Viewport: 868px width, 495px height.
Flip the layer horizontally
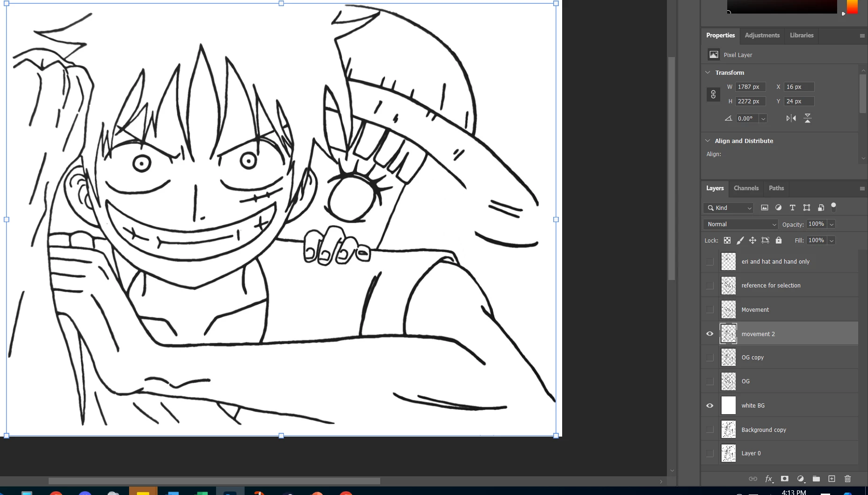[x=791, y=118]
